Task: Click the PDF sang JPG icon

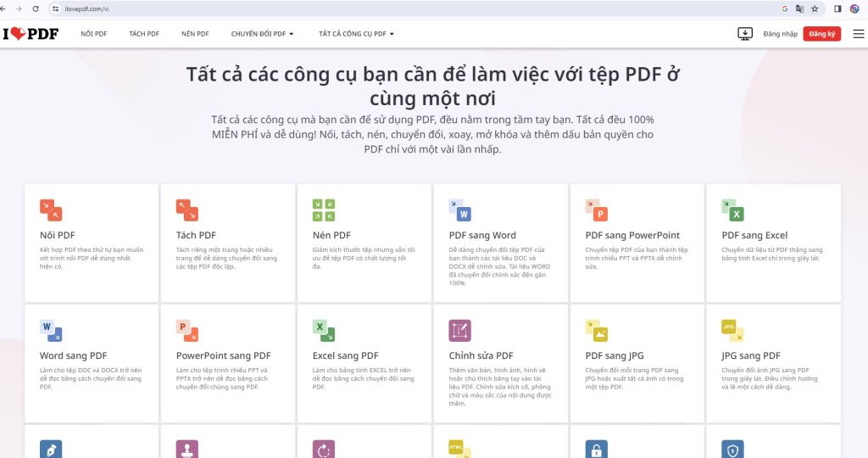Action: [x=596, y=331]
